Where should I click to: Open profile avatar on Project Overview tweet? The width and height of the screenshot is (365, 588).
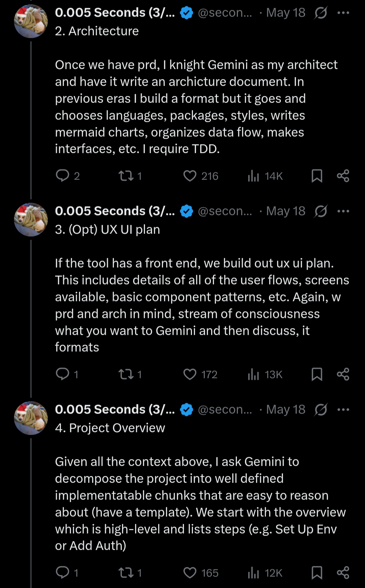(31, 418)
